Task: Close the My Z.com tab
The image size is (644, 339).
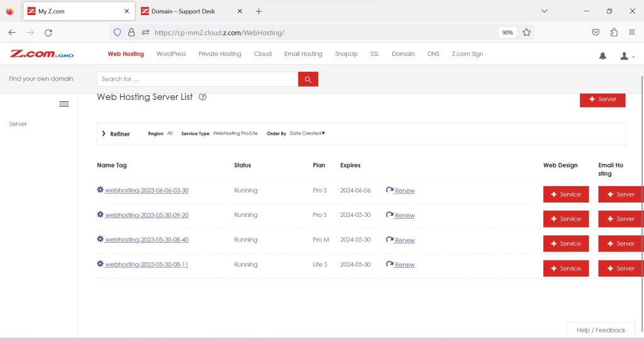Action: [126, 11]
